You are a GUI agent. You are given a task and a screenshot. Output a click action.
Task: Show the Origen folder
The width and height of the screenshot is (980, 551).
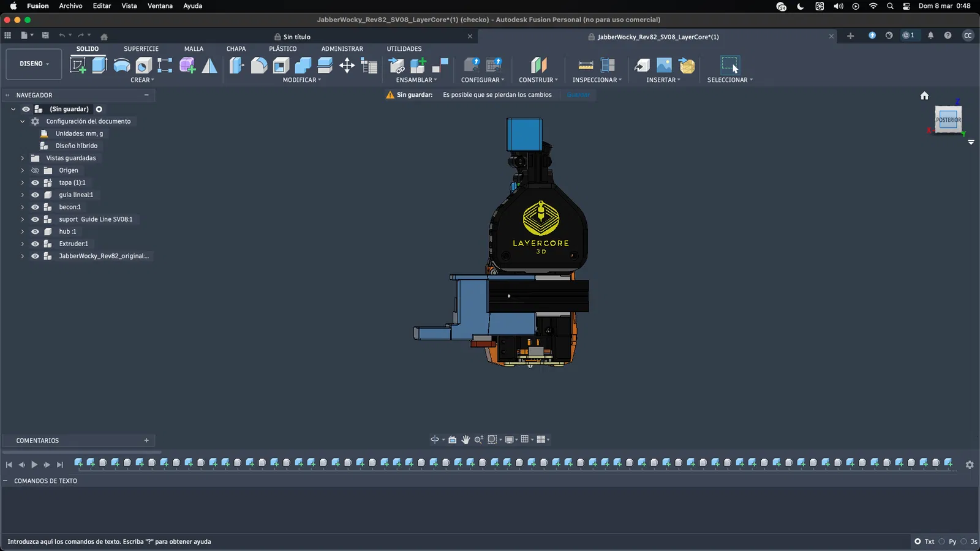(x=35, y=170)
